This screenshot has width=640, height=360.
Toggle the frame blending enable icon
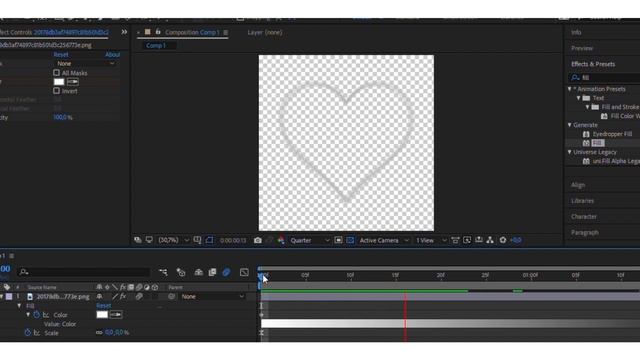tap(212, 272)
